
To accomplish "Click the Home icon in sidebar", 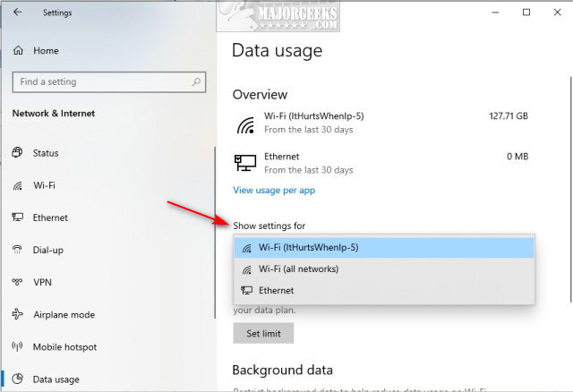I will click(17, 51).
